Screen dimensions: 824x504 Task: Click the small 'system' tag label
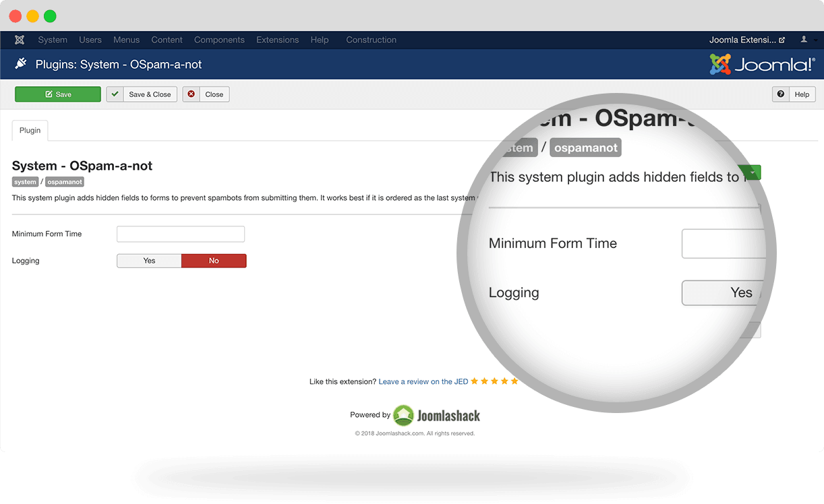(x=25, y=182)
